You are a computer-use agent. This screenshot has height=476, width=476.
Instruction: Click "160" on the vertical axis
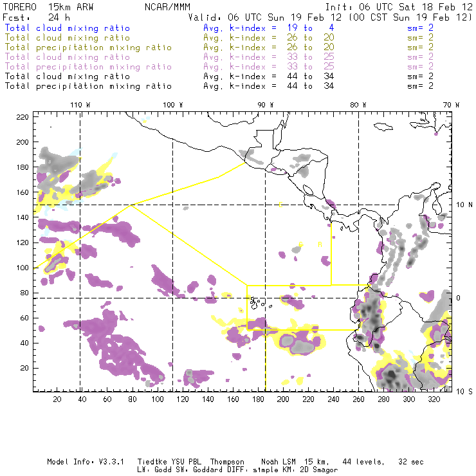click(x=23, y=192)
